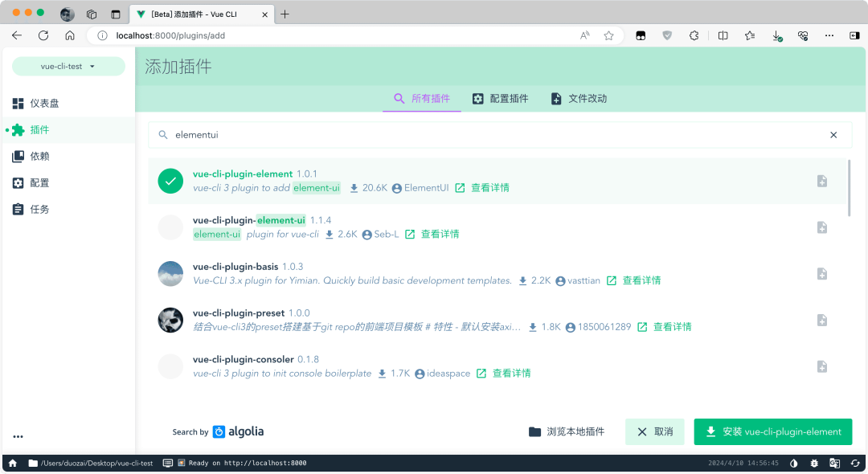Click 安装 vue-cli-plugin-element install button
The width and height of the screenshot is (868, 474).
click(x=773, y=432)
